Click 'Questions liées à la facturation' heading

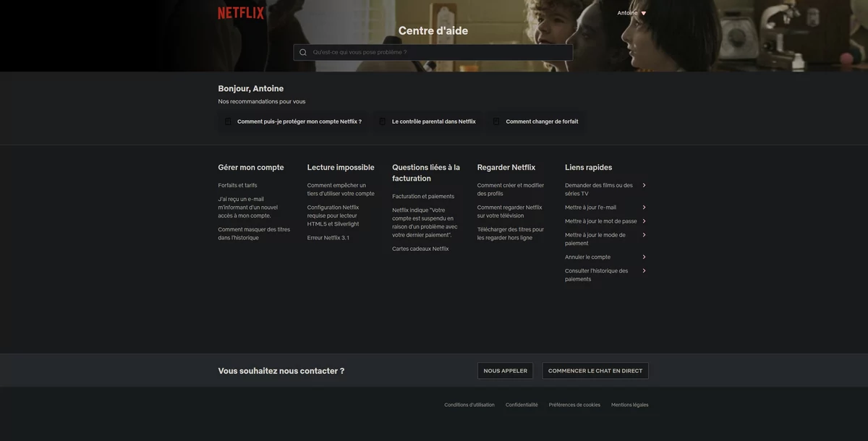click(x=426, y=173)
